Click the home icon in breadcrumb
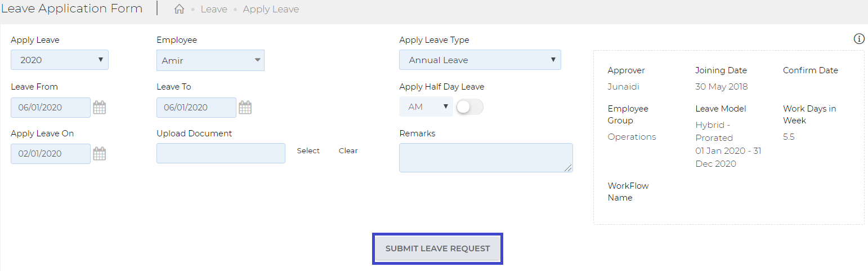Screen dimensions: 868x271 pyautogui.click(x=180, y=9)
